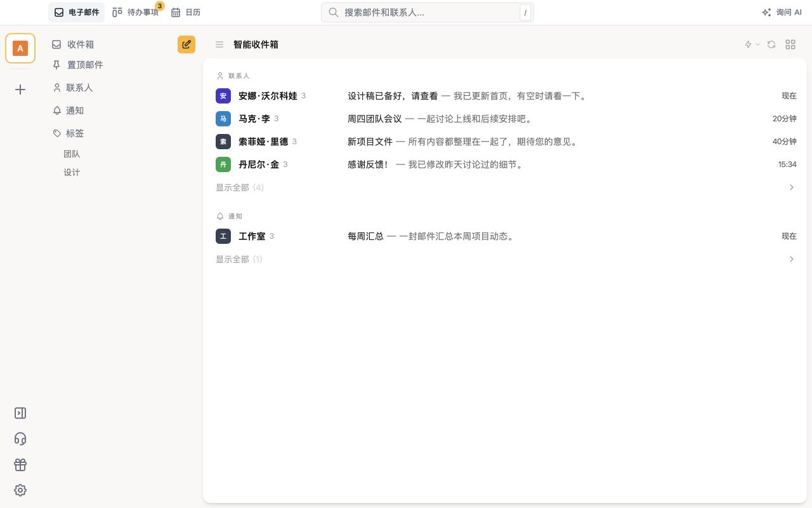Click the 通知 section header in the inbox

pos(230,216)
